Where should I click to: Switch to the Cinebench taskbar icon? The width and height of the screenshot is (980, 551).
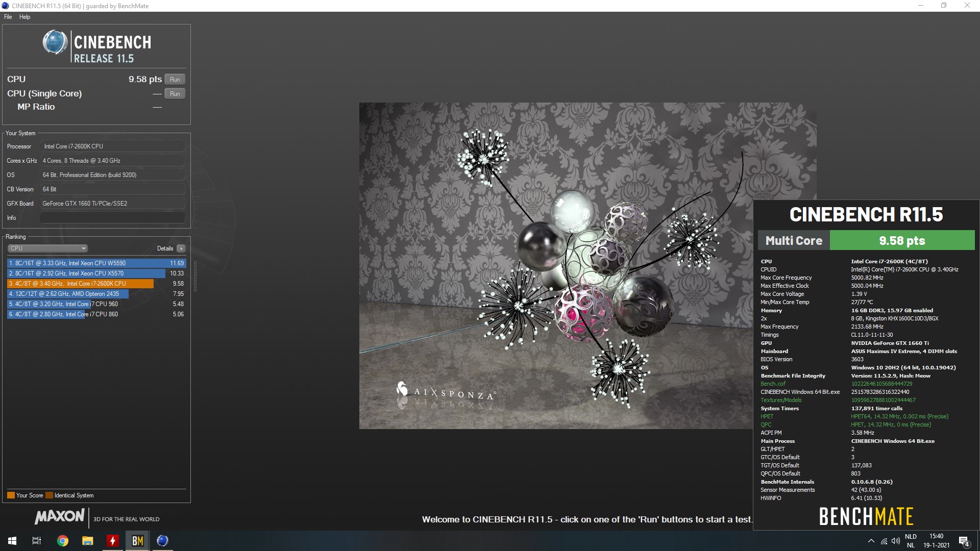162,541
